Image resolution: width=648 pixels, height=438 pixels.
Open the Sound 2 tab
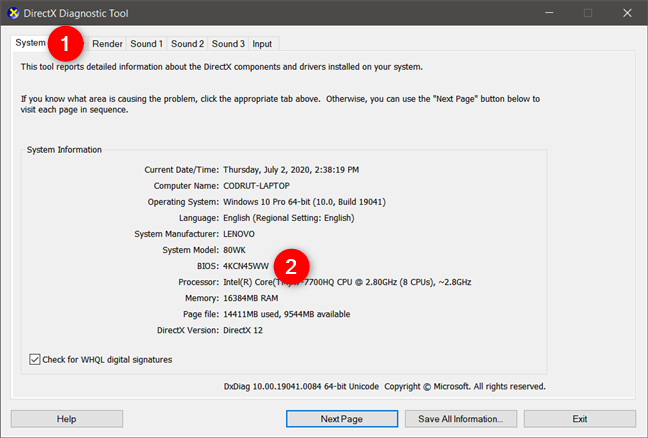coord(187,44)
